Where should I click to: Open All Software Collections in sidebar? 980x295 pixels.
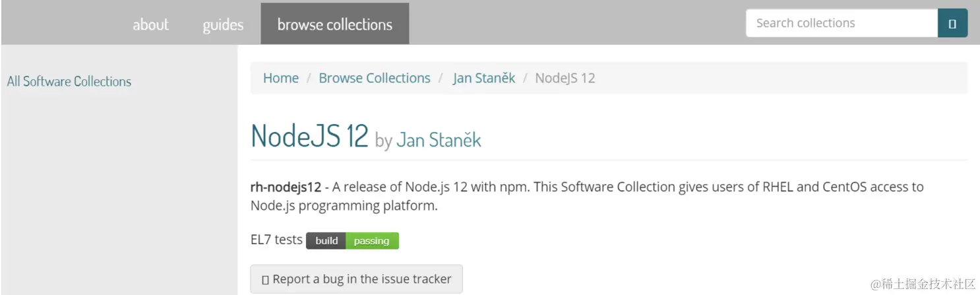click(69, 82)
